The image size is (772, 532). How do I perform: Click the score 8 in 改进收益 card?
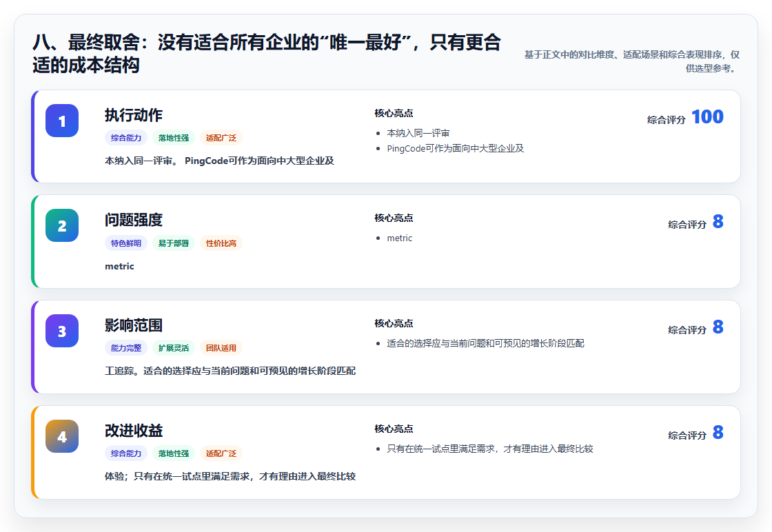[718, 432]
